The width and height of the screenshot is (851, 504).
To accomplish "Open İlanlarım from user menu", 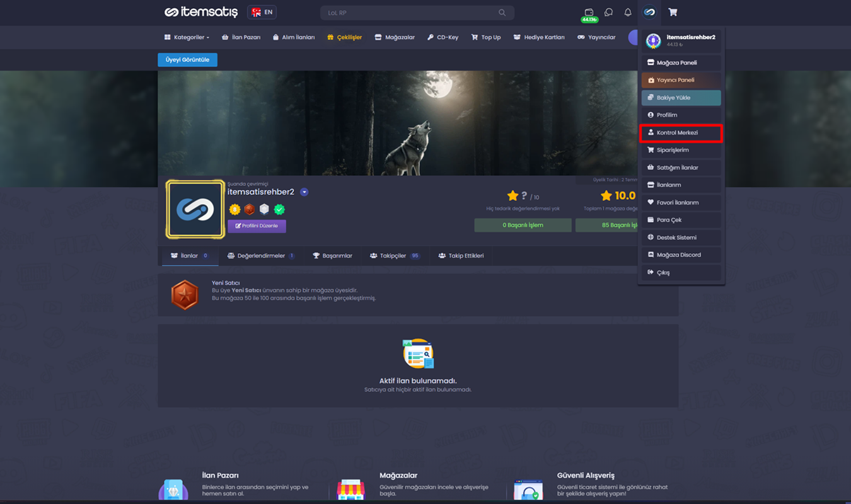I will 681,185.
